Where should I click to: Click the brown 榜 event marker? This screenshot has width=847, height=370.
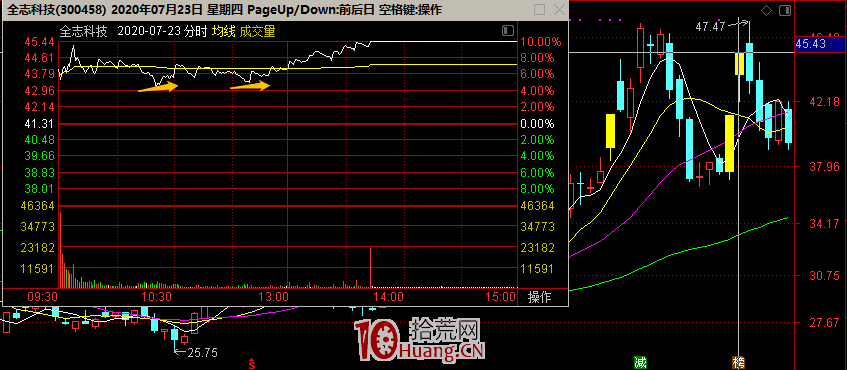pyautogui.click(x=738, y=363)
